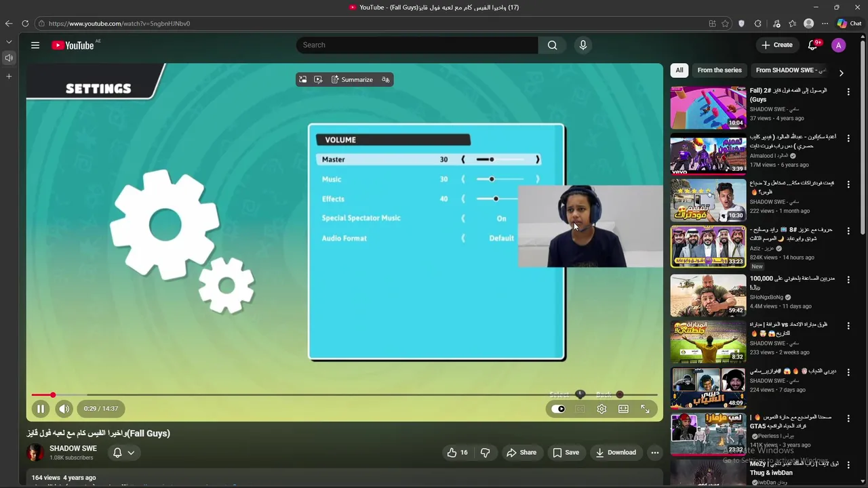Show next filter chips arrow
The height and width of the screenshot is (488, 868).
[842, 73]
